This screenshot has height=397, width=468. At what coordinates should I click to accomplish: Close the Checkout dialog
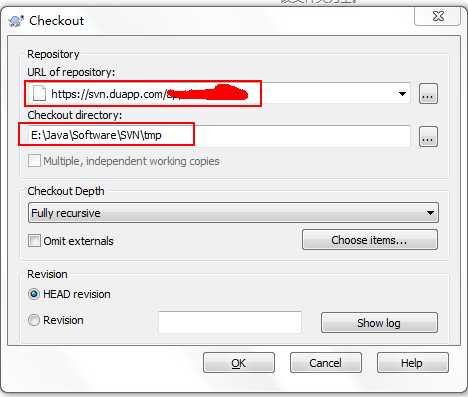pos(438,16)
